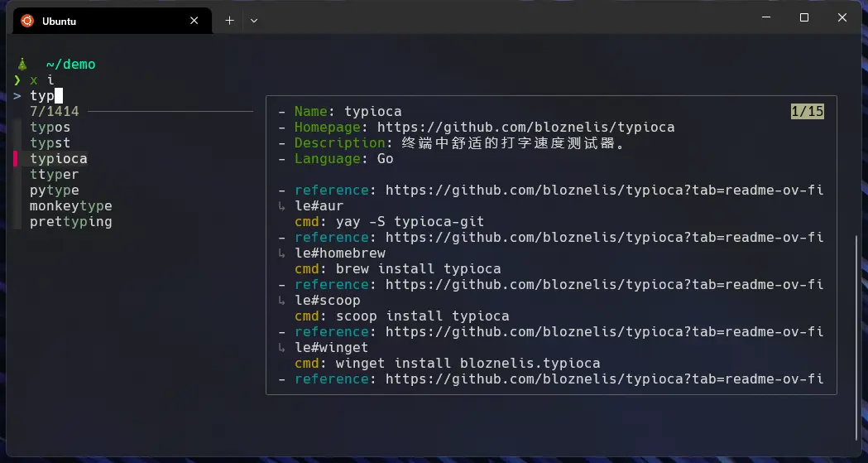Close the Ubuntu terminal tab
The width and height of the screenshot is (868, 463).
(x=194, y=21)
